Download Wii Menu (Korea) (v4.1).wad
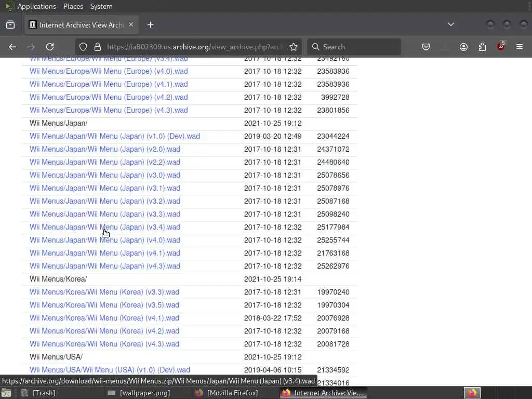The image size is (532, 399). coord(104,318)
